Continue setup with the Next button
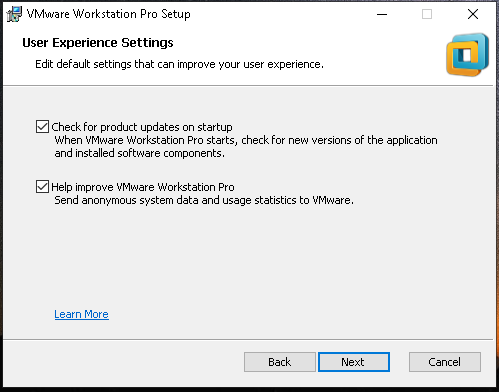This screenshot has width=499, height=392. (x=354, y=362)
